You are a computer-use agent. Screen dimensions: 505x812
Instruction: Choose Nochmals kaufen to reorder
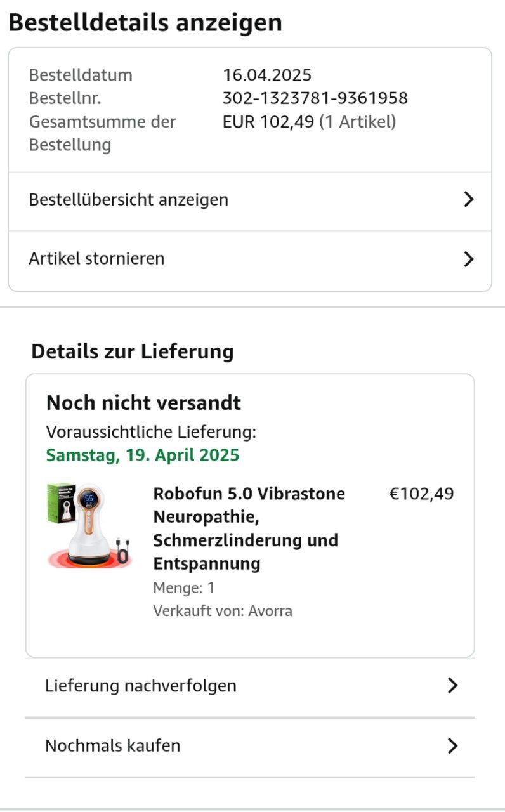[112, 745]
